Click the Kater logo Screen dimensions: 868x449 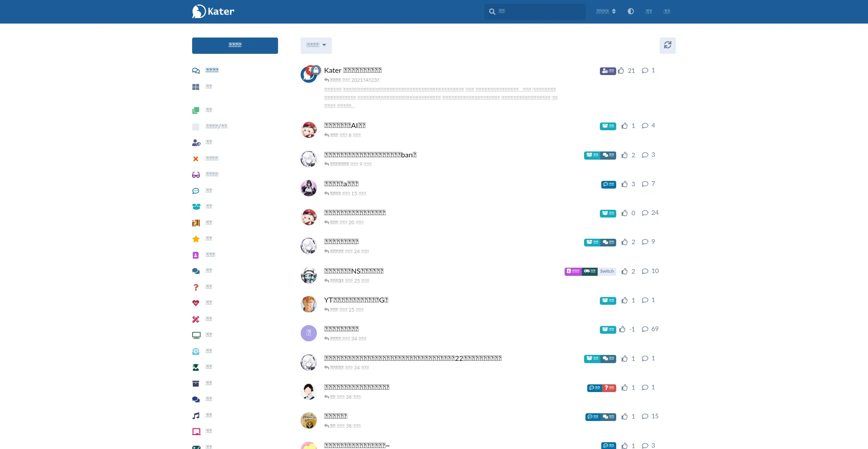[x=213, y=11]
